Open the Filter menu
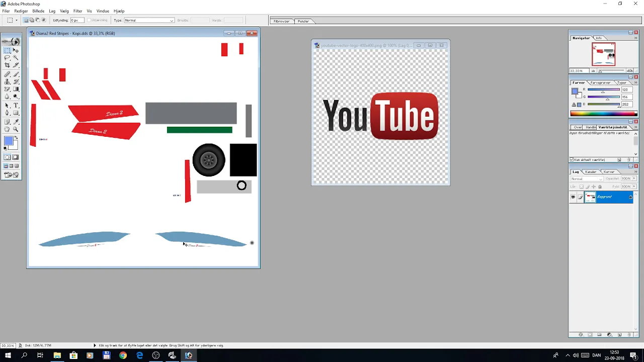 point(77,11)
